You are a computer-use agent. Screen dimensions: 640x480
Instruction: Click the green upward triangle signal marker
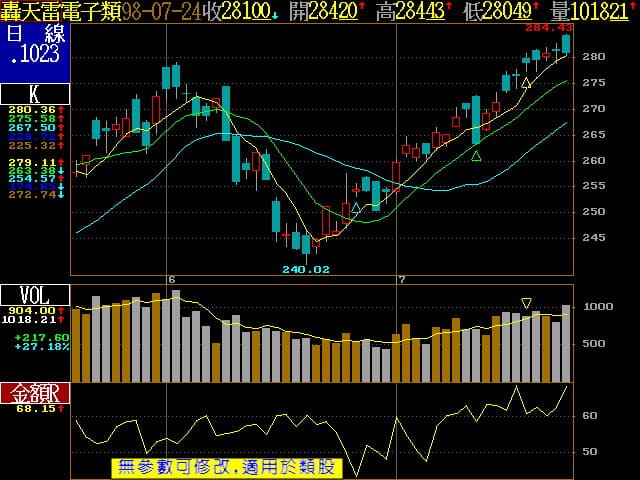pos(476,155)
